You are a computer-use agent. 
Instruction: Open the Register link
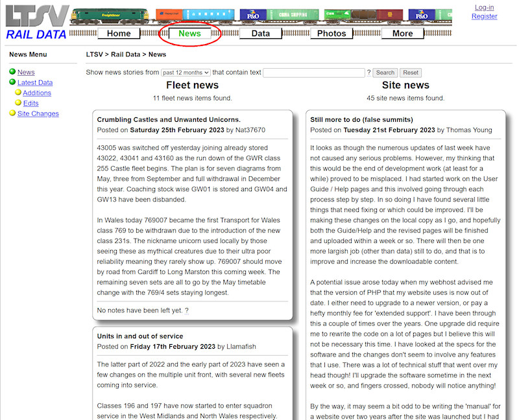[484, 16]
